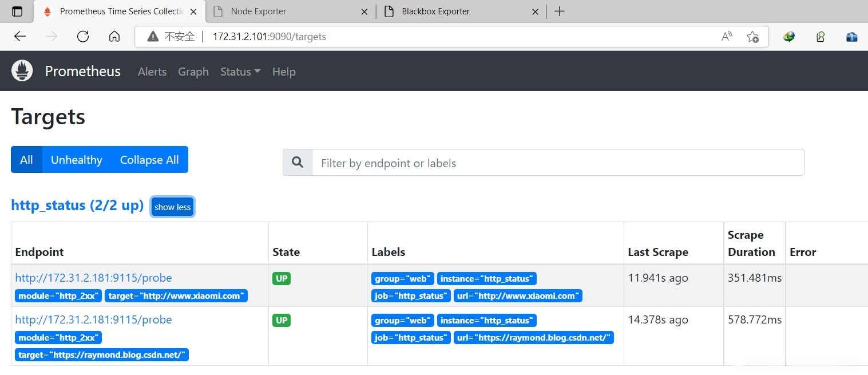Open the Status dropdown menu
Screen dimensions: 868x375
pyautogui.click(x=240, y=72)
